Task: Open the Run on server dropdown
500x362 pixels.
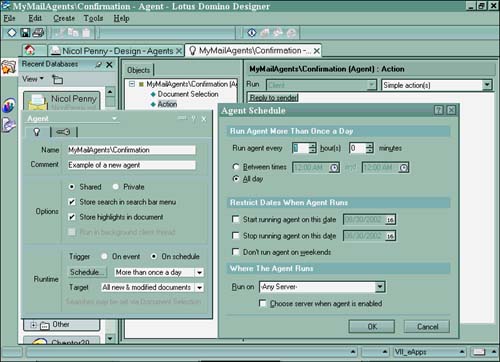Action: pos(379,287)
